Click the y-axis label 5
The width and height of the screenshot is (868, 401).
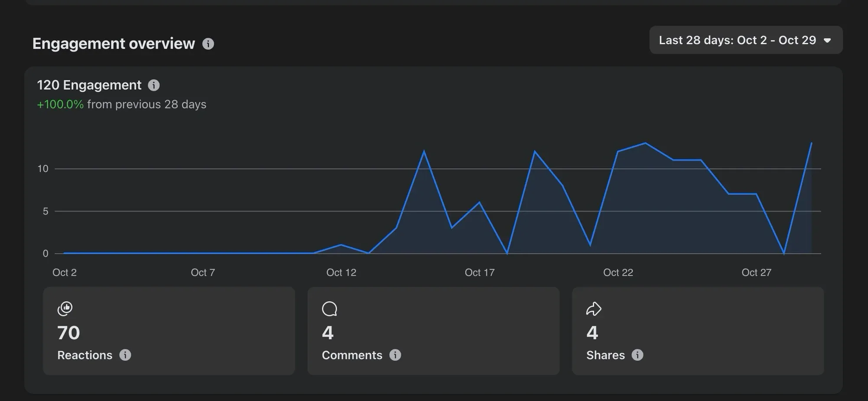tap(46, 211)
